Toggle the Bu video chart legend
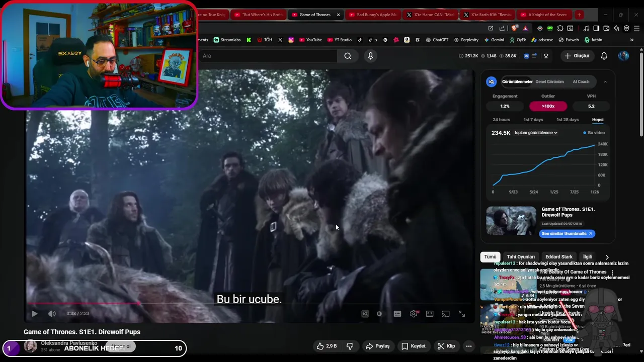 tap(594, 133)
